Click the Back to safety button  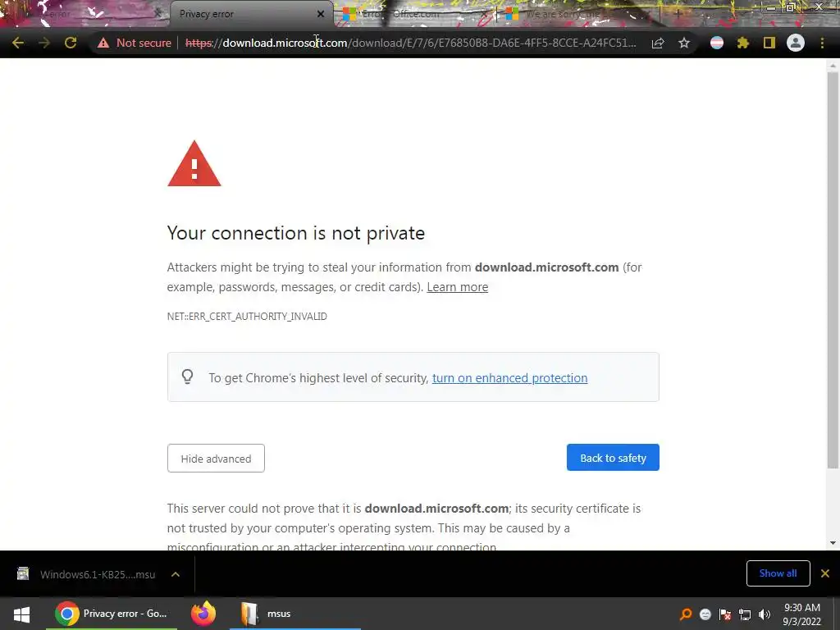click(613, 458)
